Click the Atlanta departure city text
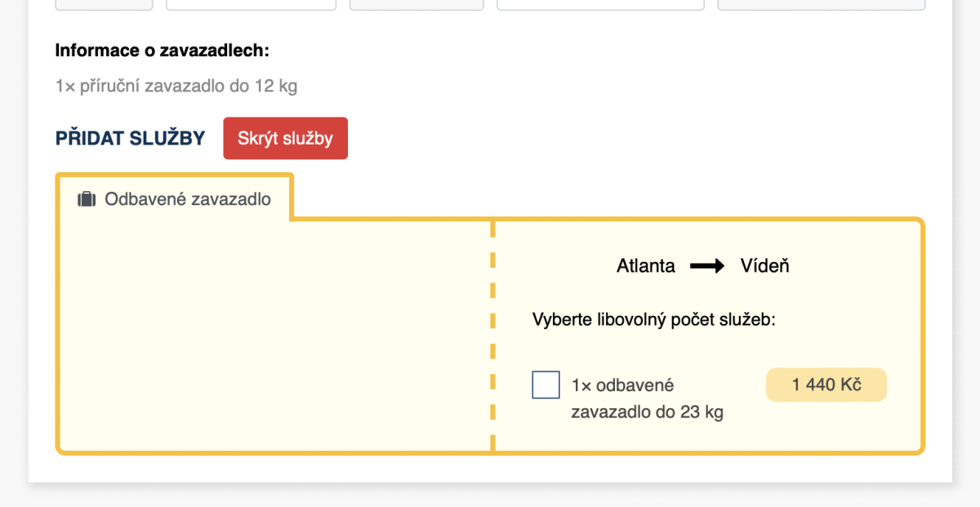This screenshot has height=507, width=980. [x=645, y=266]
